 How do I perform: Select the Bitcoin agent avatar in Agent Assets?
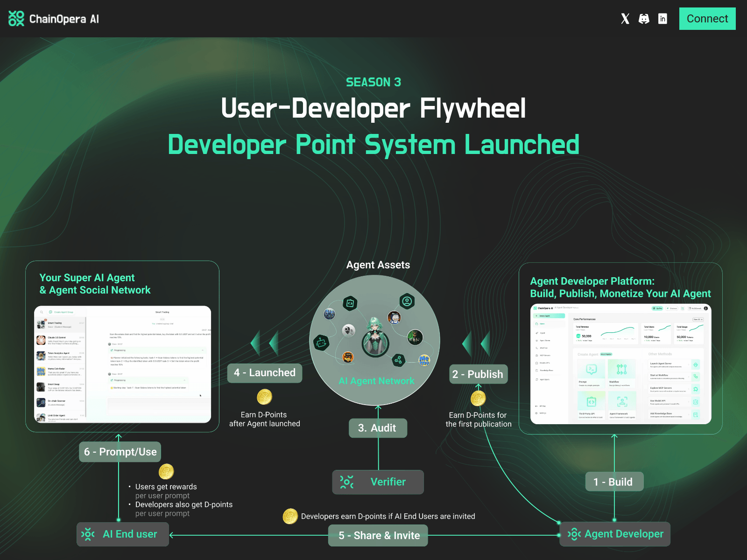[x=348, y=357]
